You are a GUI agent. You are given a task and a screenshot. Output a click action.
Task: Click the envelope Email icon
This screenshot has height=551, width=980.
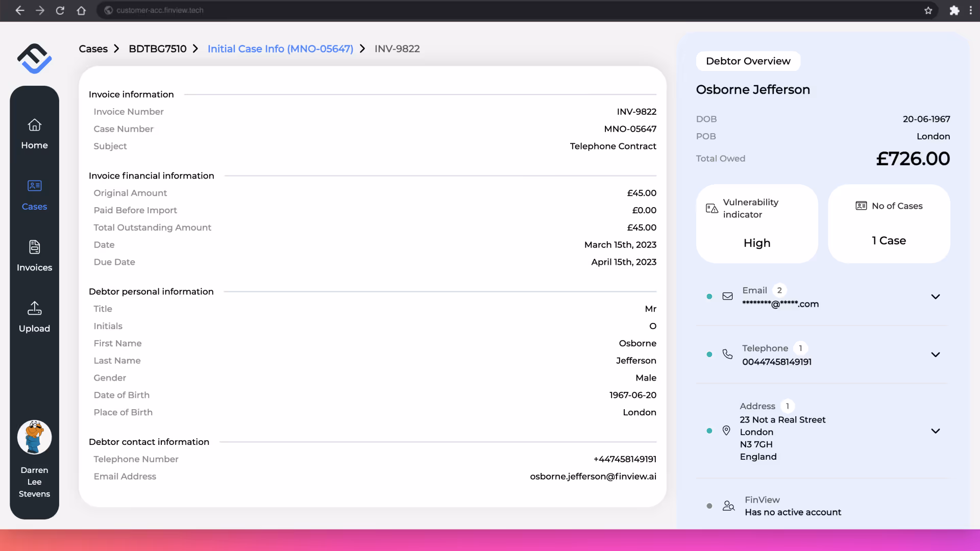[x=727, y=296]
